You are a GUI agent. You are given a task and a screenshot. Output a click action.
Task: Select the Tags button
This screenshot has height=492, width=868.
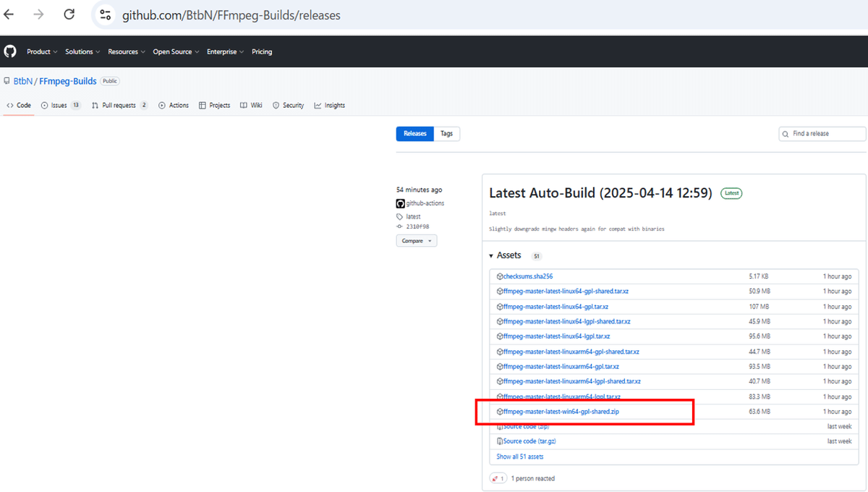click(447, 134)
